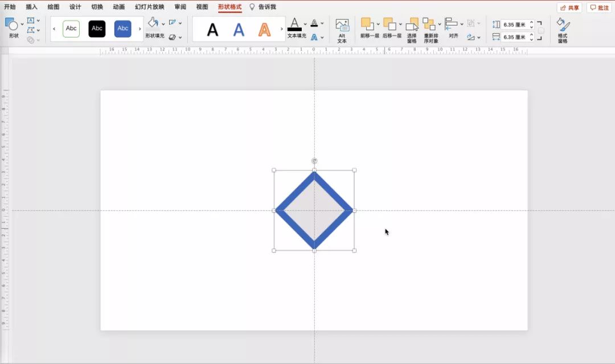Click the 告诉我 lightbulb search

tap(263, 7)
